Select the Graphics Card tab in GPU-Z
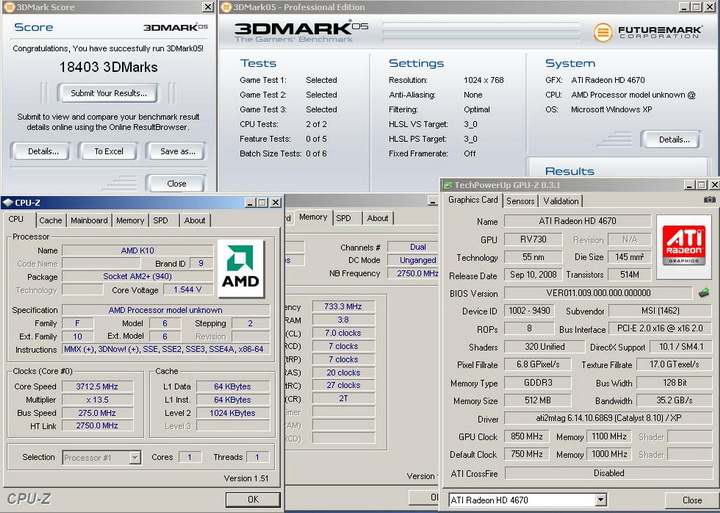Viewport: 720px width, 513px height. tap(473, 200)
